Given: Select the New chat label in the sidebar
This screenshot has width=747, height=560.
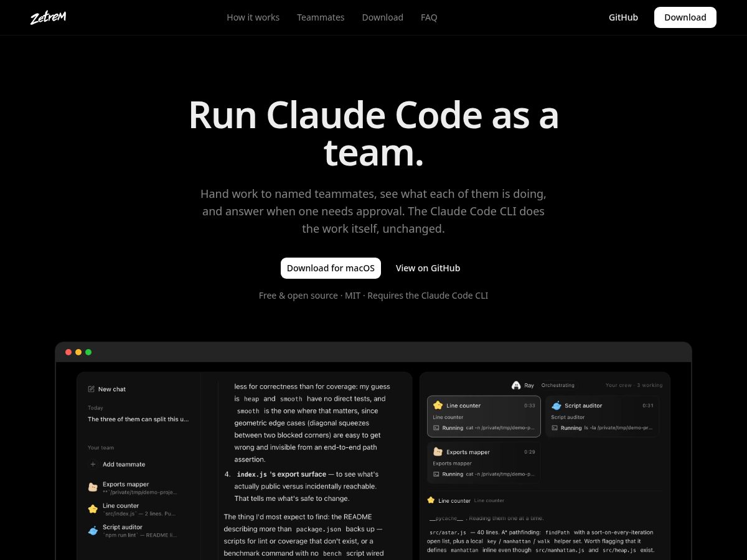Looking at the screenshot, I should [x=112, y=389].
